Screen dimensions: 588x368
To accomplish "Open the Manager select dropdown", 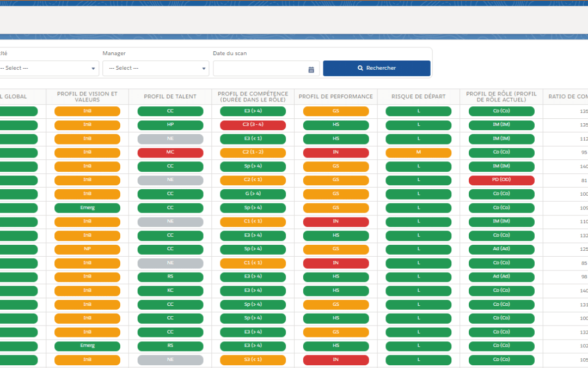I will (x=156, y=68).
